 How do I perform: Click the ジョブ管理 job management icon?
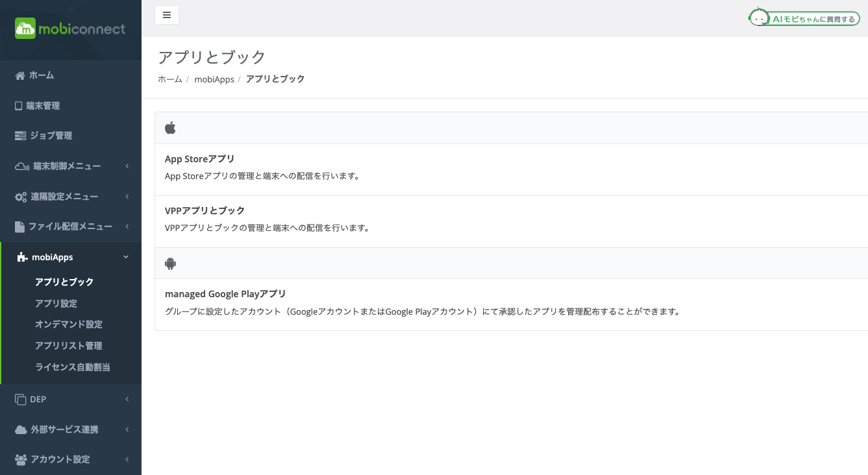[20, 135]
